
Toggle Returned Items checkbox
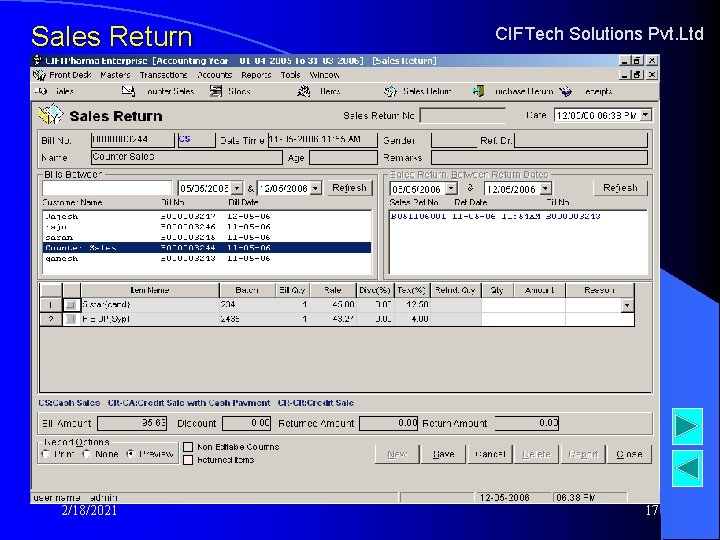click(188, 460)
